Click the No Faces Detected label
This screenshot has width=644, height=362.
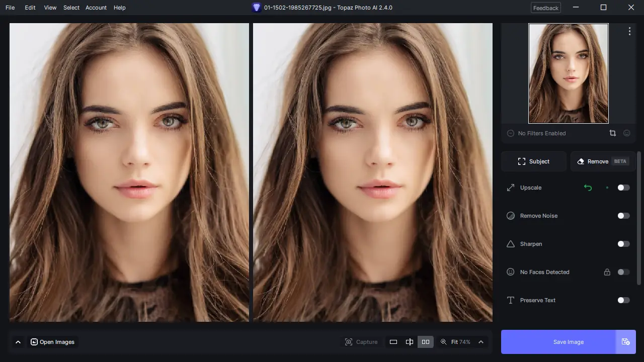coord(545,272)
